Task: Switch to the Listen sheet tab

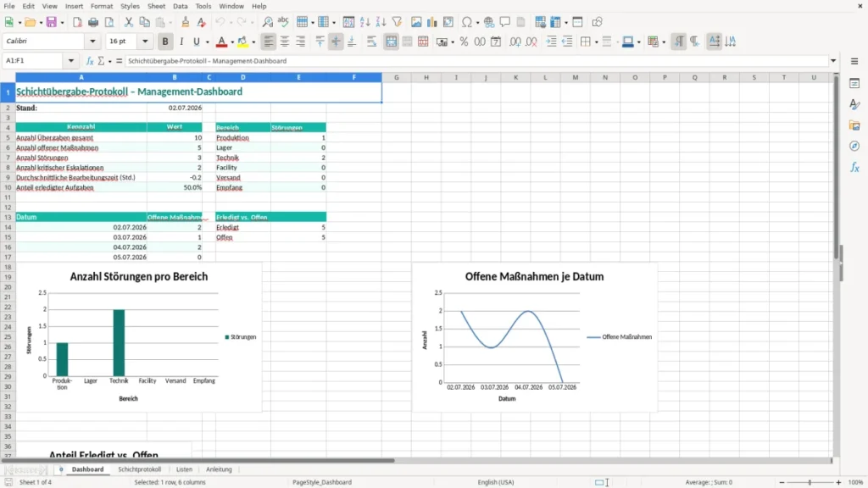Action: tap(184, 469)
